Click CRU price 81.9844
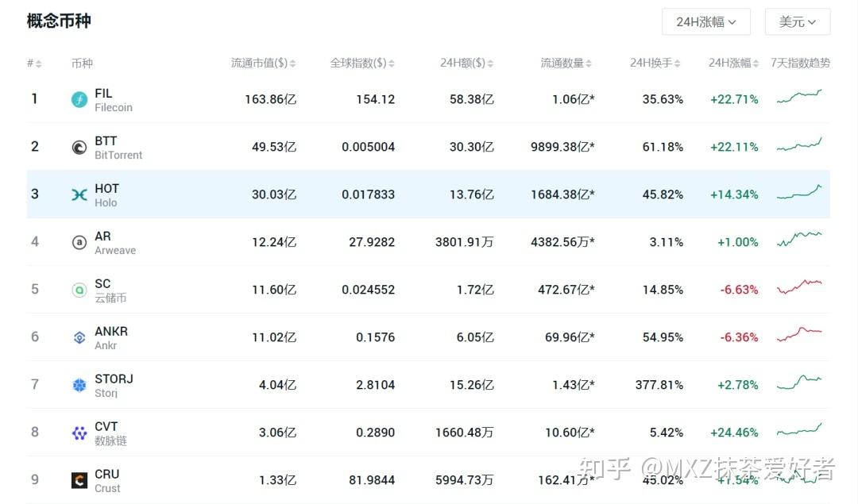 [372, 480]
